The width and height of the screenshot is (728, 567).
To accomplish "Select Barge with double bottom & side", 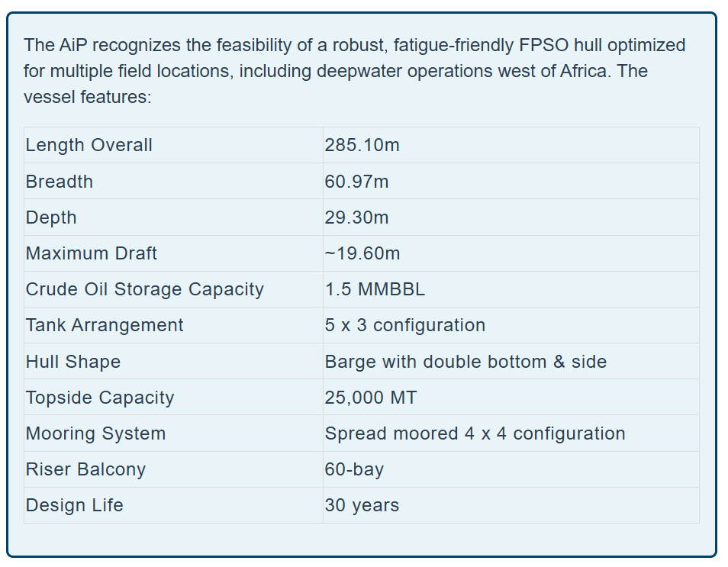I will 465,362.
